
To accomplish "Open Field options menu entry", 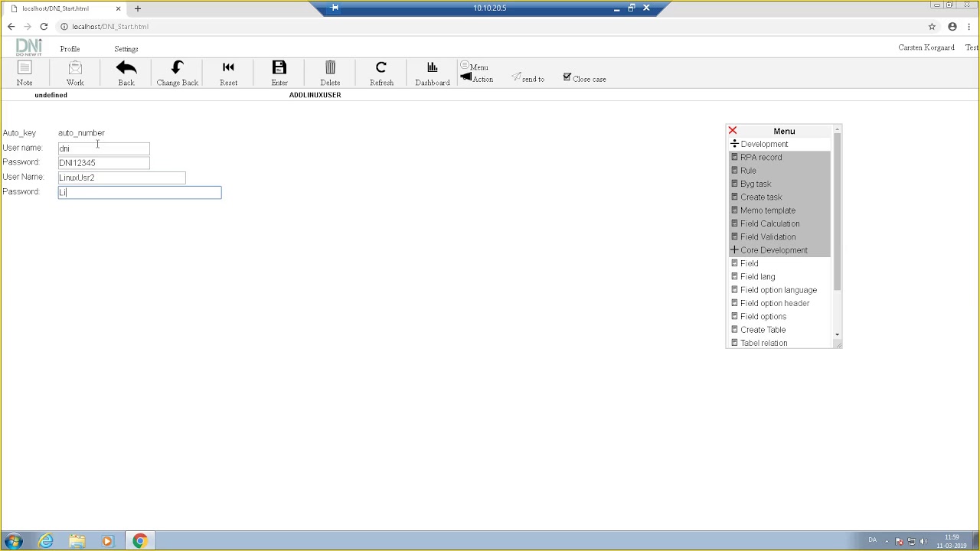I will (763, 317).
